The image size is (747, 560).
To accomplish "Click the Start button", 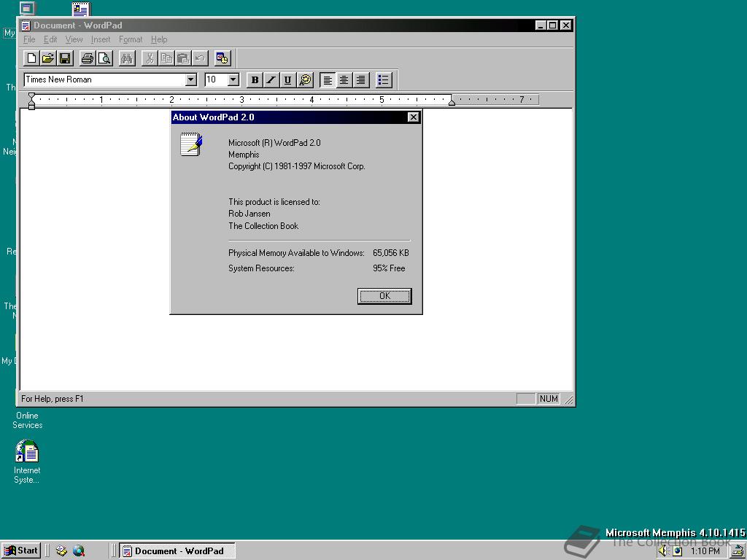I will pyautogui.click(x=21, y=551).
